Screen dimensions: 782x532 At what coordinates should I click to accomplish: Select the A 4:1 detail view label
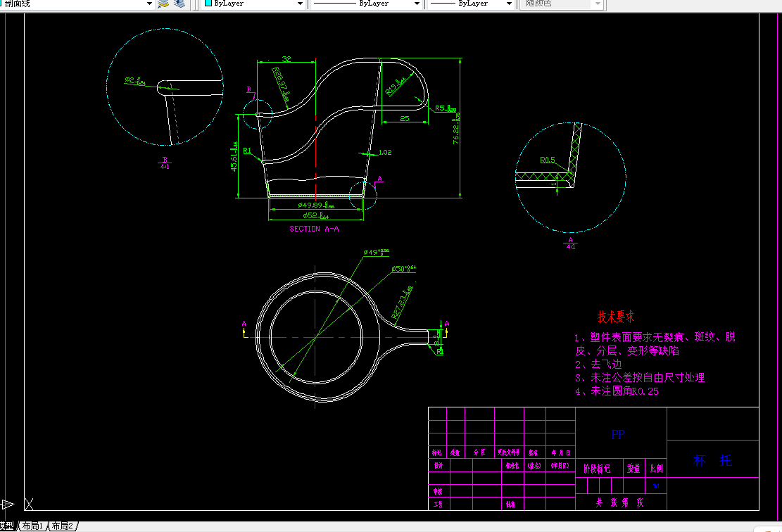(571, 243)
